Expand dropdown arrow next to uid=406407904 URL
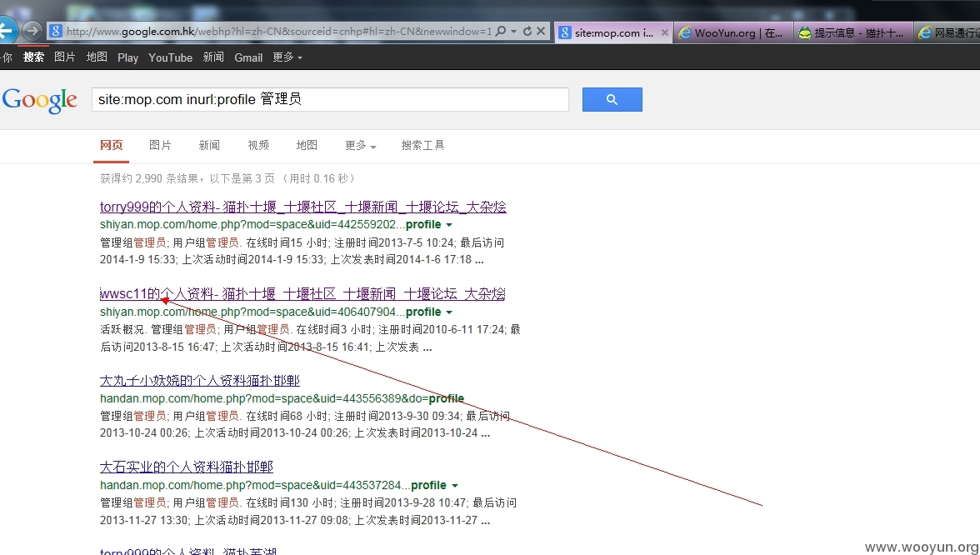 [449, 312]
